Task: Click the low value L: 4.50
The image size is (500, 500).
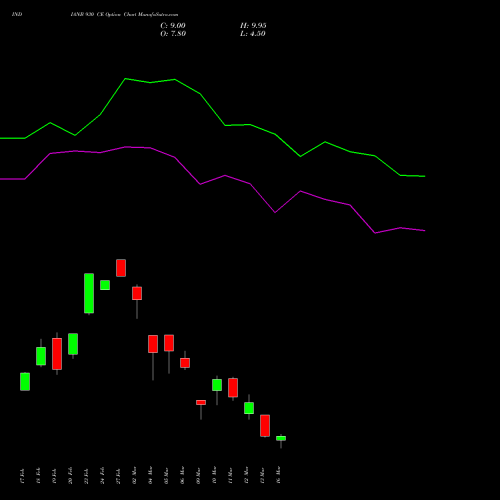Action: pos(253,34)
